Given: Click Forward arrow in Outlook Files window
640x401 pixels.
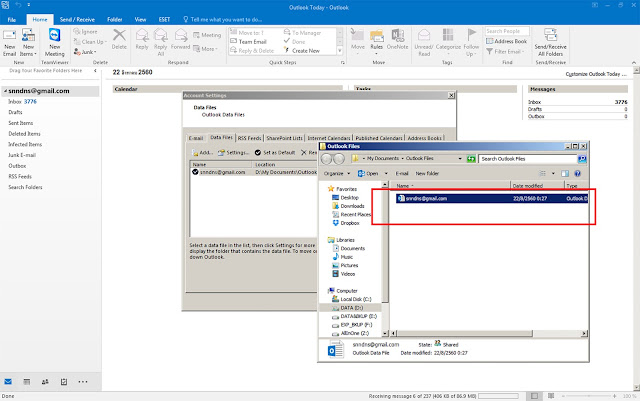Looking at the screenshot, I should 339,159.
